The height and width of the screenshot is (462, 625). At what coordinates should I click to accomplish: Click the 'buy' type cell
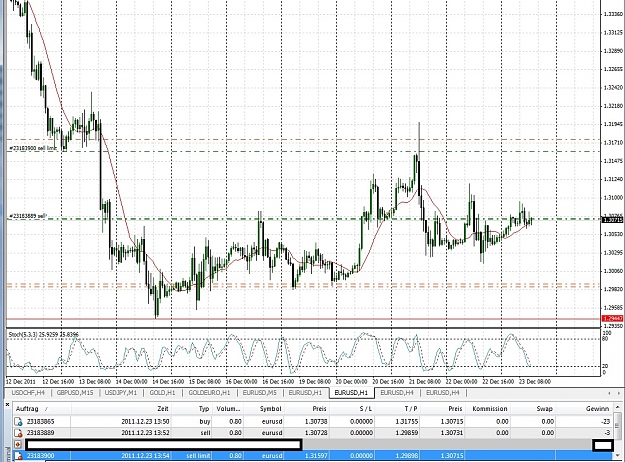coord(204,421)
